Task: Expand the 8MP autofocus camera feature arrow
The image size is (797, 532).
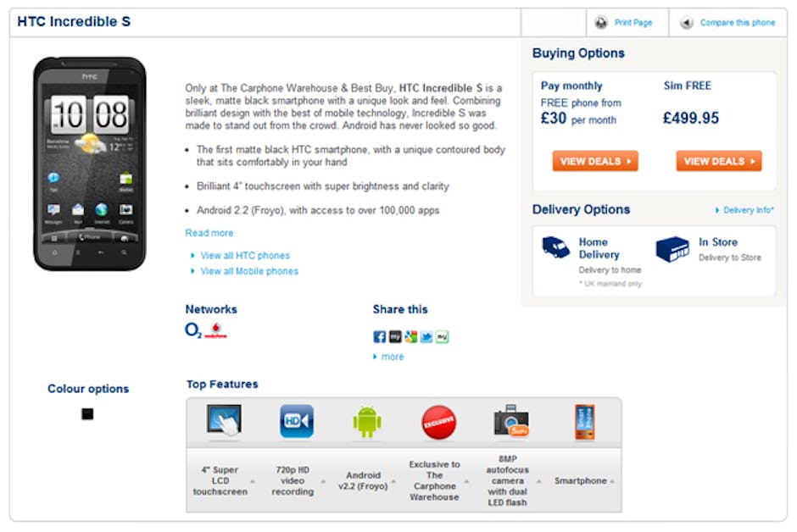Action: 538,481
